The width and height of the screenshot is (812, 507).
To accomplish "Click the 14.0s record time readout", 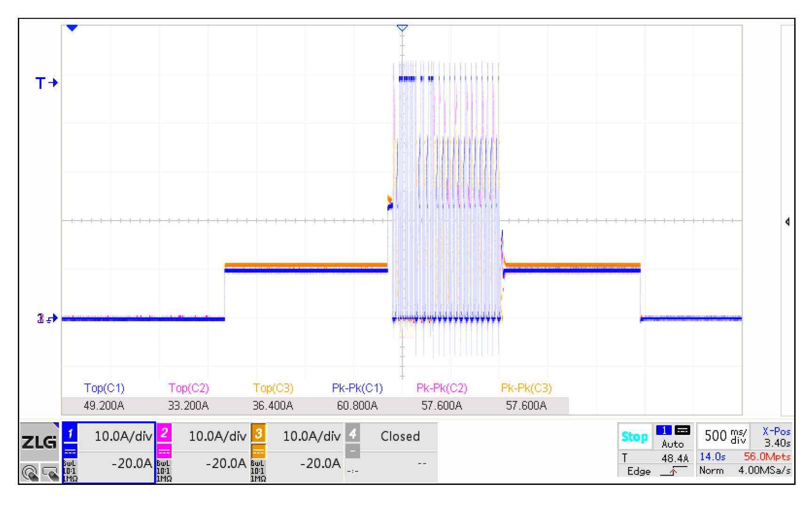I will pyautogui.click(x=712, y=457).
